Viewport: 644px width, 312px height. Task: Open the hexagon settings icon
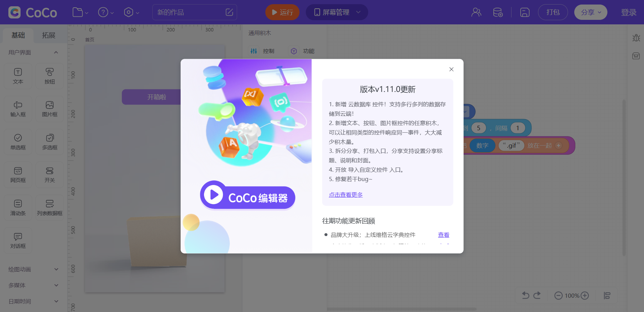coord(131,12)
